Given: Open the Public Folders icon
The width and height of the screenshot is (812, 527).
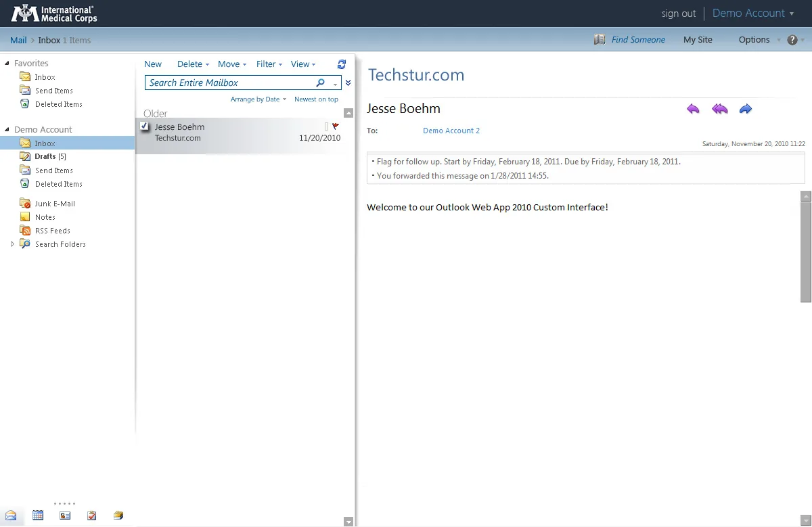Looking at the screenshot, I should (118, 515).
